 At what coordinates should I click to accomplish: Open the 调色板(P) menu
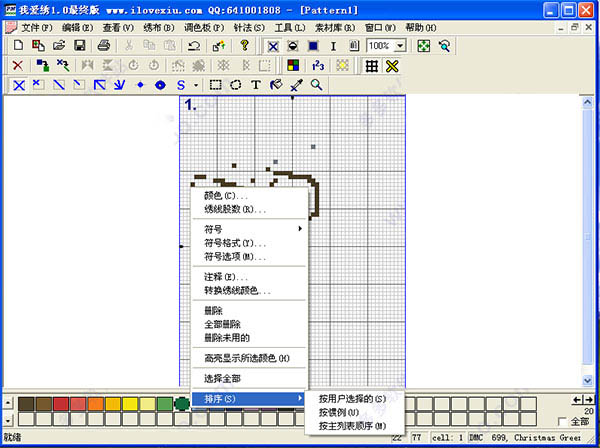click(204, 28)
